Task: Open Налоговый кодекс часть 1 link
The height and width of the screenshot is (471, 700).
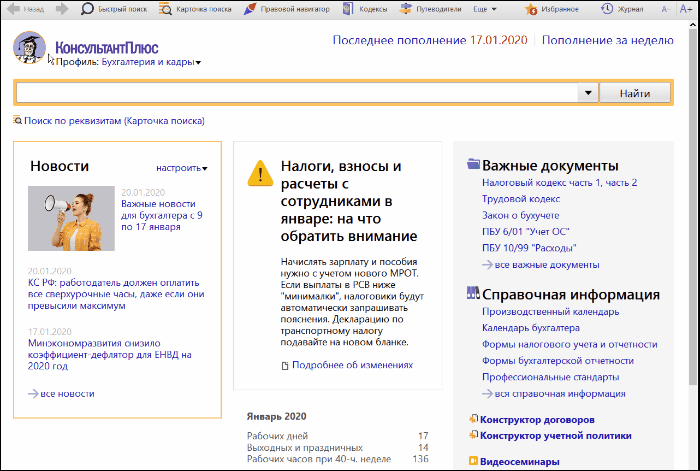Action: [x=541, y=183]
